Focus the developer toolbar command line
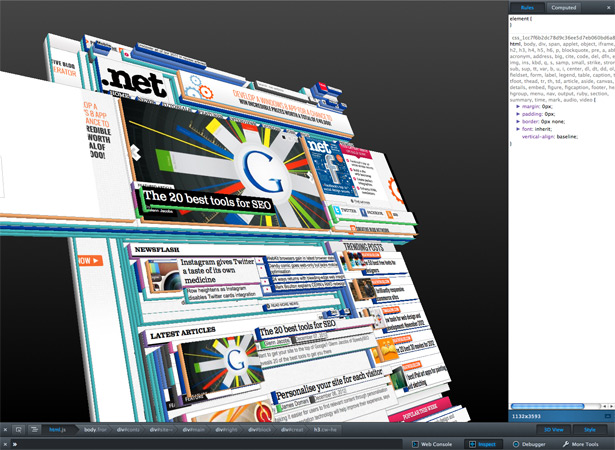Screen dimensions: 615x450 point(208,444)
